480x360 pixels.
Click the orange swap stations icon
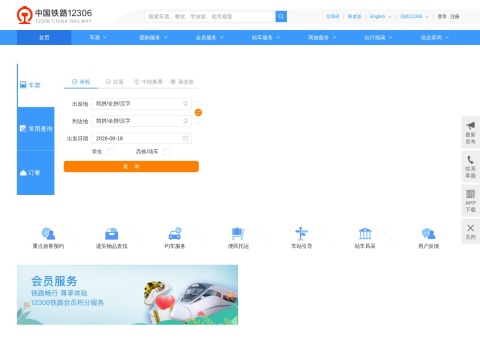click(198, 112)
